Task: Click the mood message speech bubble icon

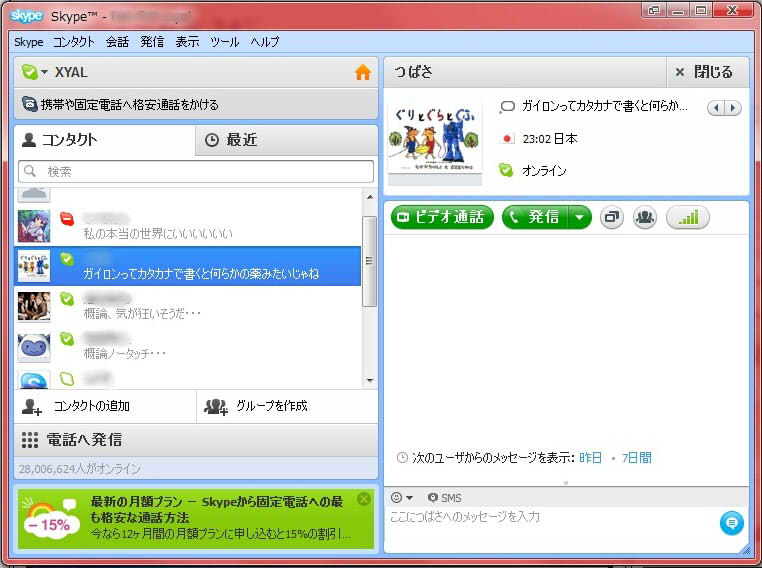Action: coord(507,106)
